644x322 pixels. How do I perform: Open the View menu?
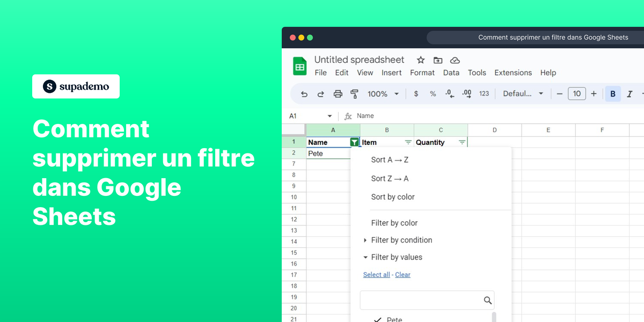[x=365, y=73]
